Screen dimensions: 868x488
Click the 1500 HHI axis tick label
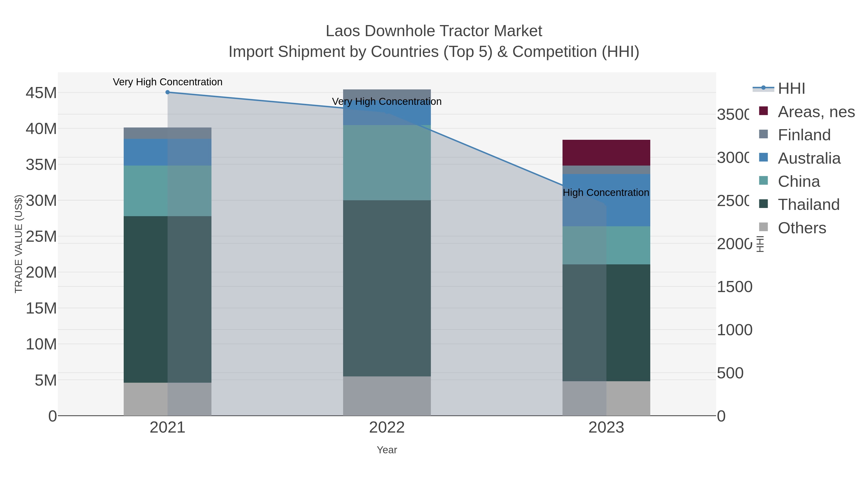click(x=735, y=287)
